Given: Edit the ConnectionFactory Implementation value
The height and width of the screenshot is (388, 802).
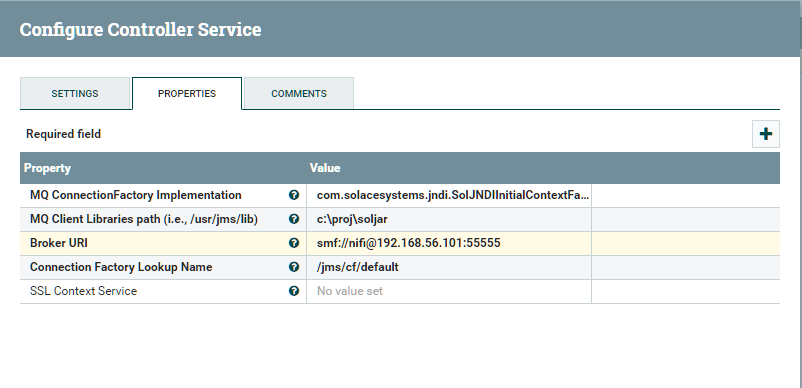Looking at the screenshot, I should click(x=449, y=195).
